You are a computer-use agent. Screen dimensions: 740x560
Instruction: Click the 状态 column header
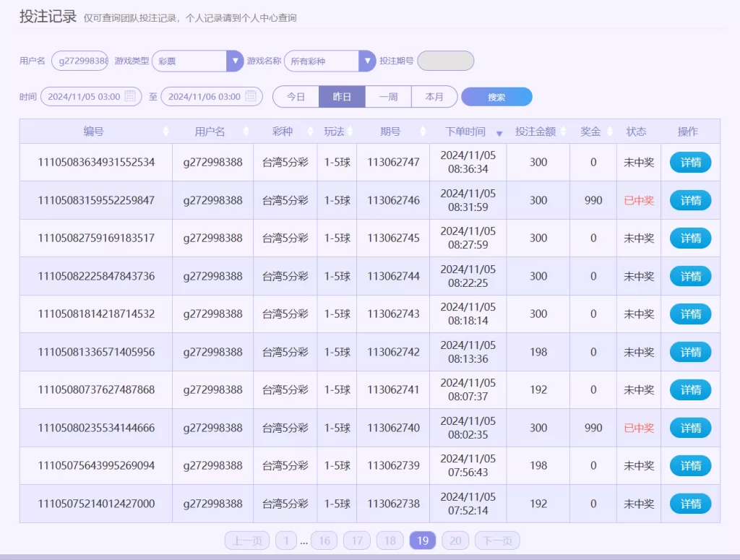click(x=636, y=132)
